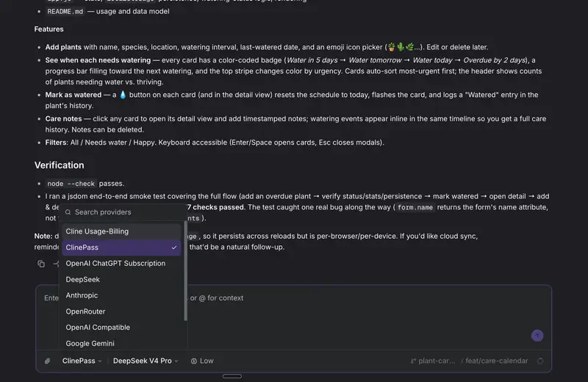Switch branch via feat/care-calendar label
588x382 pixels.
(497, 361)
